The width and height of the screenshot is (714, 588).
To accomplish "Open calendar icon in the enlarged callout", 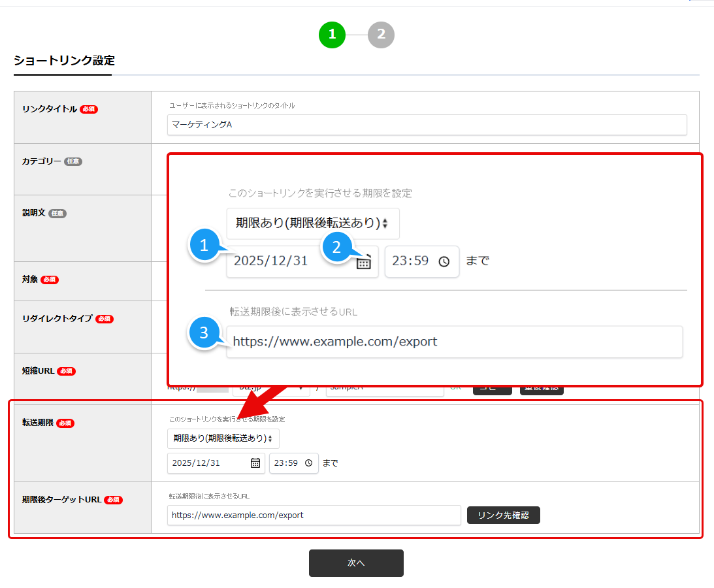I will point(364,262).
